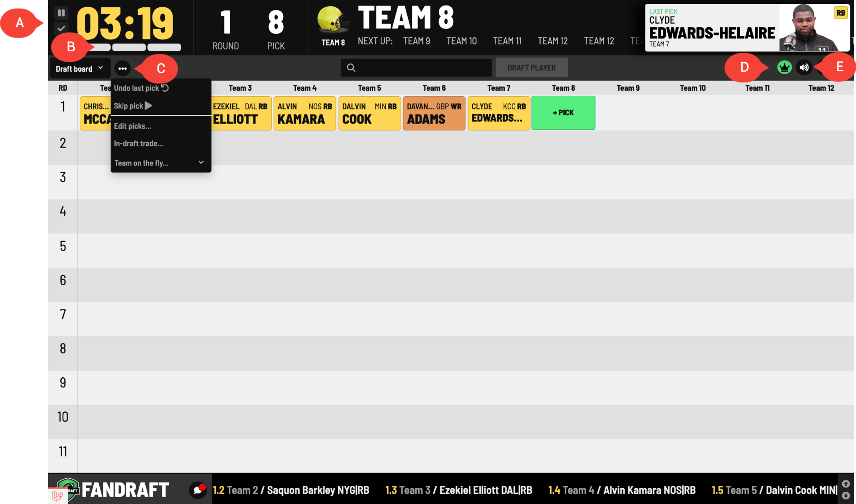Click the green plus PICK button Team 8
Screen dimensions: 856x504
563,113
